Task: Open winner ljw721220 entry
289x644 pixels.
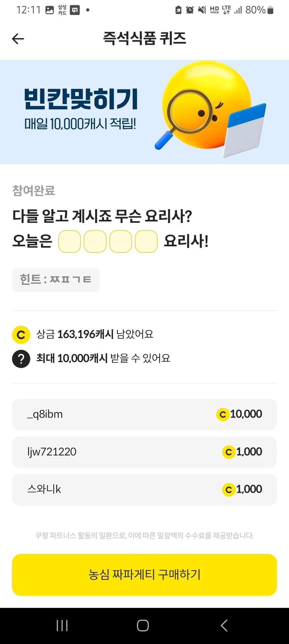Action: (x=144, y=452)
